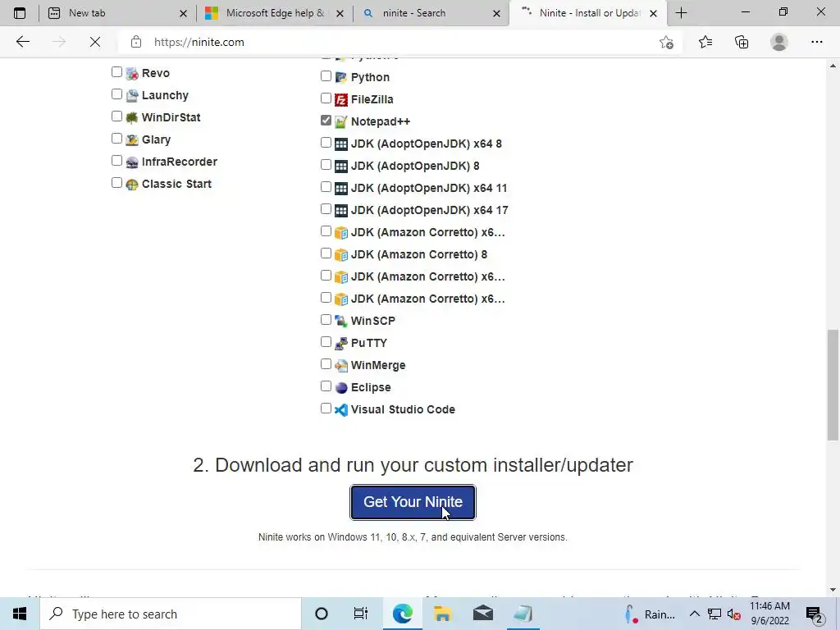Screen dimensions: 840x630
Task: Switch to Microsoft Edge help tab
Action: point(274,13)
